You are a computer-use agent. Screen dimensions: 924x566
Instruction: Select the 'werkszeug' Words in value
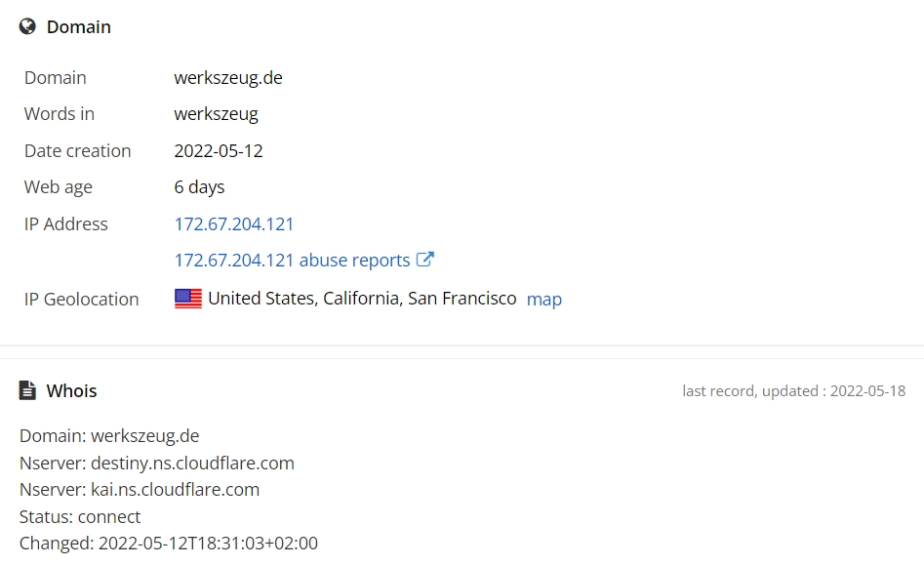(217, 114)
